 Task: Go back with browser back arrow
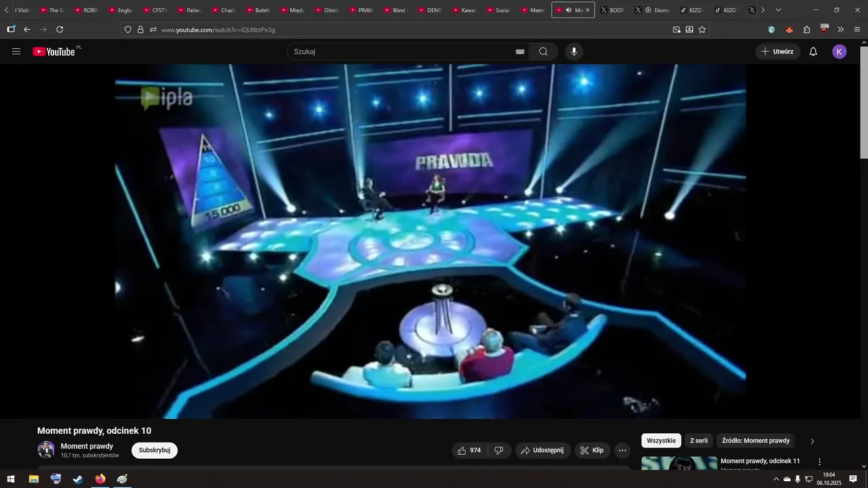(x=27, y=29)
